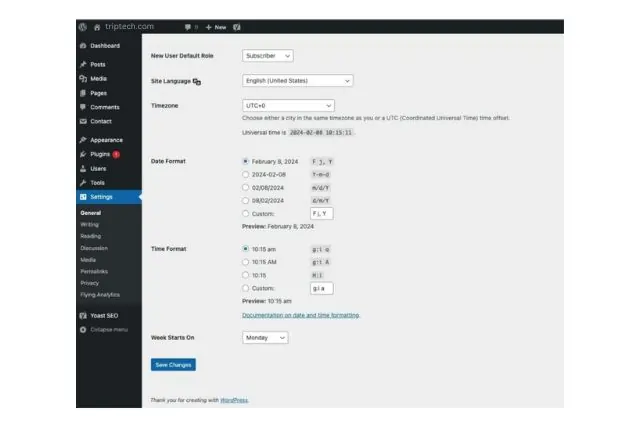Screen dimensions: 640x427
Task: Open the Privacy settings submenu item
Action: 89,283
